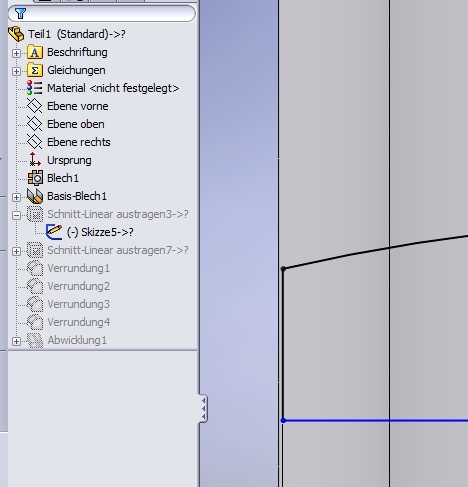The image size is (468, 487).
Task: Click the filter funnel icon
Action: click(x=20, y=13)
